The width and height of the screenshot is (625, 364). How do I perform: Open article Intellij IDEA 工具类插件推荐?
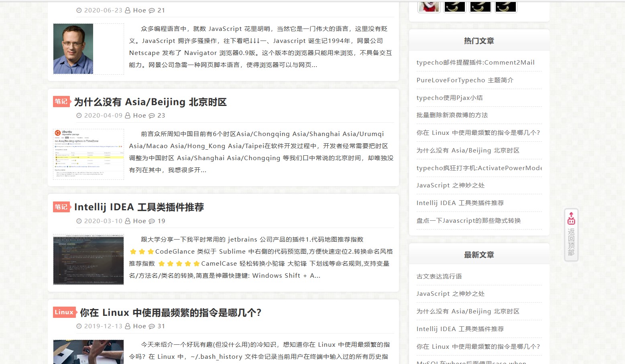(139, 207)
